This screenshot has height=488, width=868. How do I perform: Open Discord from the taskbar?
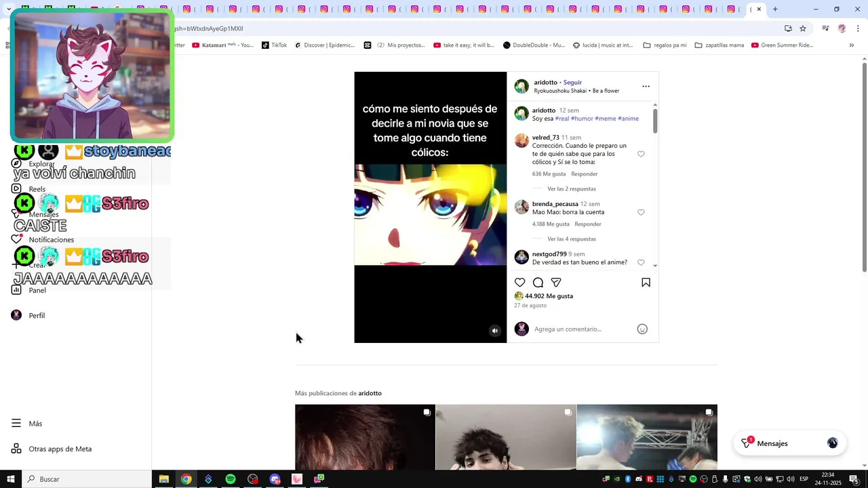[275, 479]
